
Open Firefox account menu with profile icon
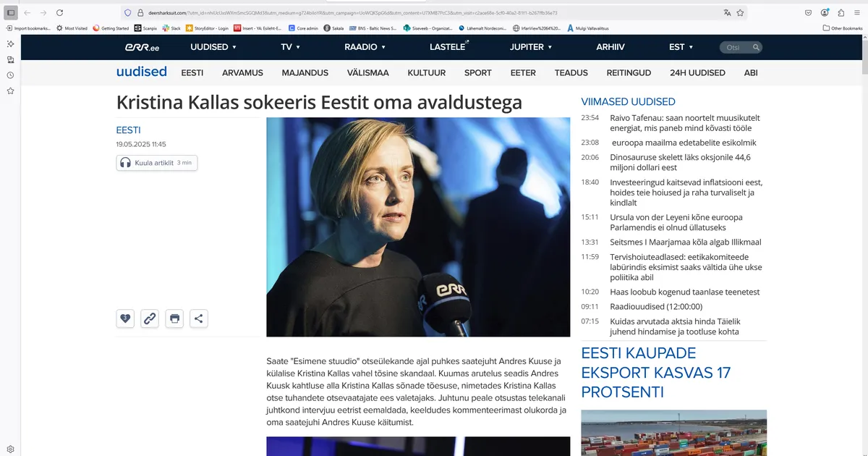tap(823, 12)
